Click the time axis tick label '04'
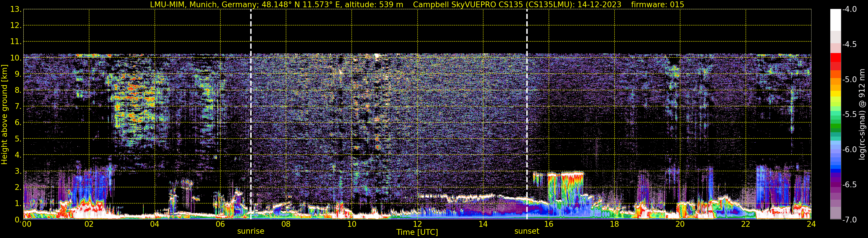The width and height of the screenshot is (868, 238). point(155,224)
